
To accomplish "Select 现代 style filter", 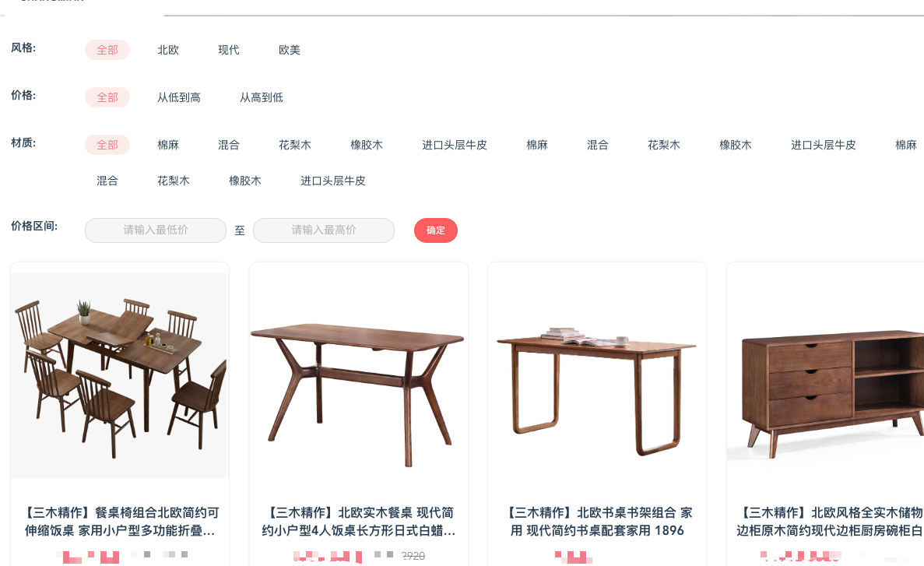I will (229, 50).
